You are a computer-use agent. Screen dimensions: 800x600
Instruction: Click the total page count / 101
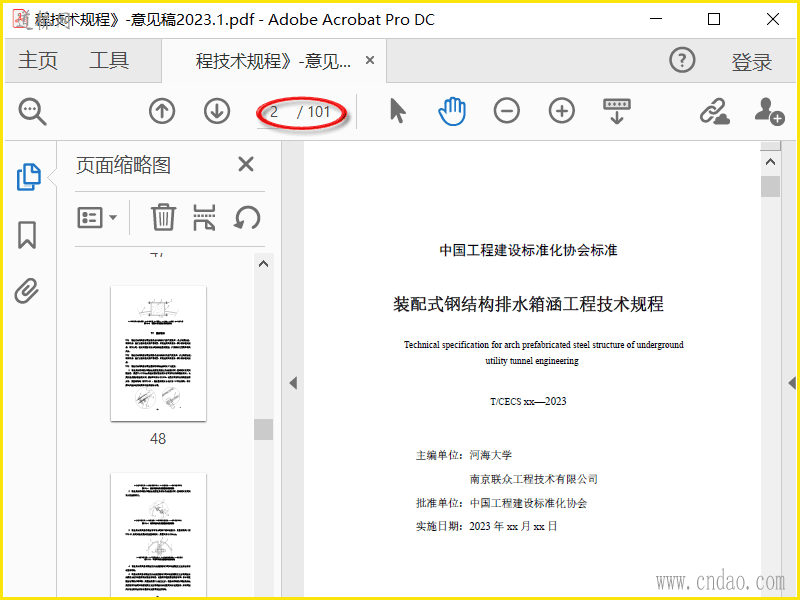tap(314, 112)
